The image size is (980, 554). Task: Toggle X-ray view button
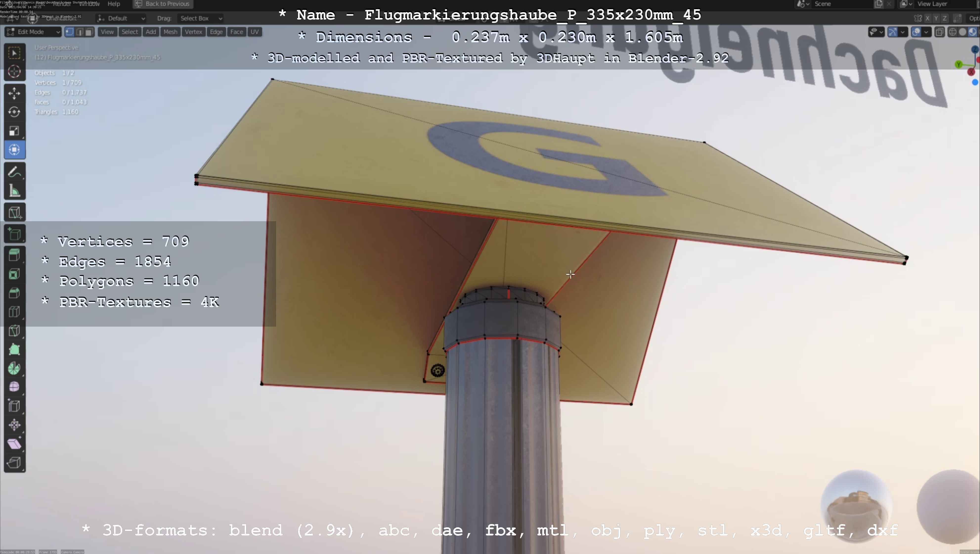939,32
